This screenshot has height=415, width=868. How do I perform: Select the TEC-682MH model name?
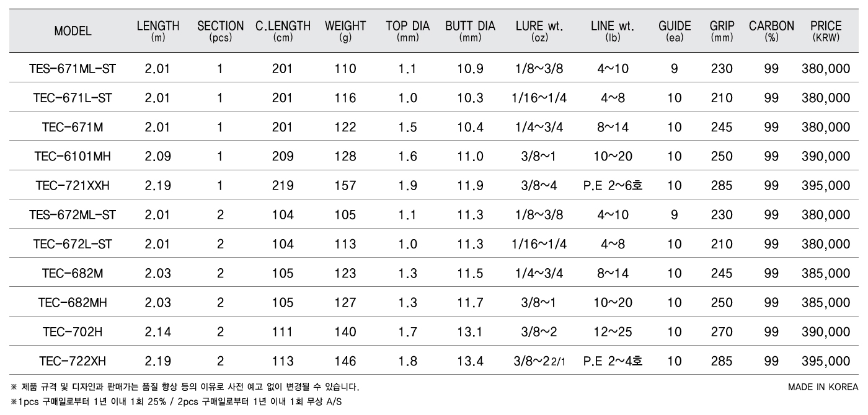[73, 302]
